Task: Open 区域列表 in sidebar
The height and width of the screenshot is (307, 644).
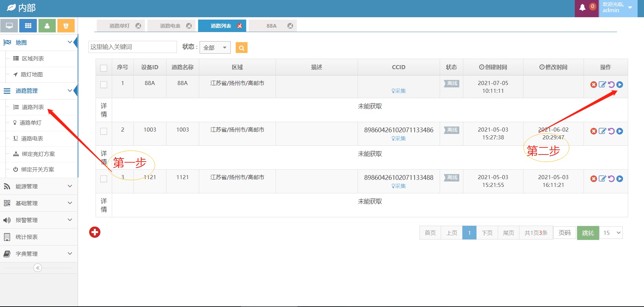Action: 33,59
